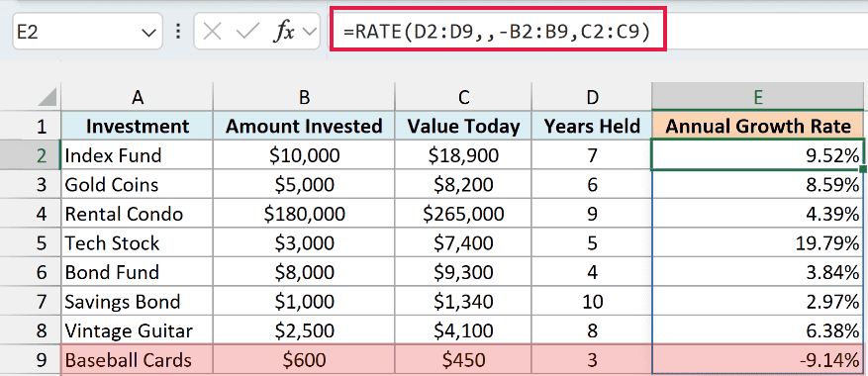Screen dimensions: 868x376
Task: Select the Tech Stock cell
Action: pyautogui.click(x=137, y=243)
